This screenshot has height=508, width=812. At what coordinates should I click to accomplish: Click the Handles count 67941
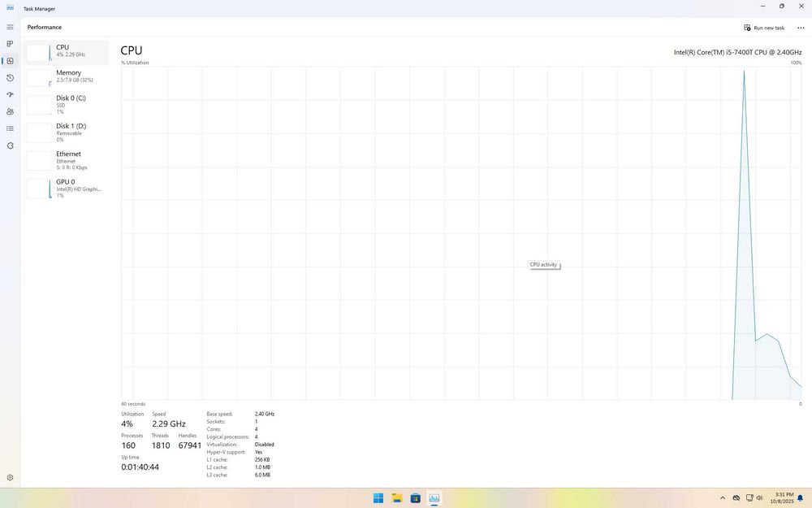click(x=190, y=445)
